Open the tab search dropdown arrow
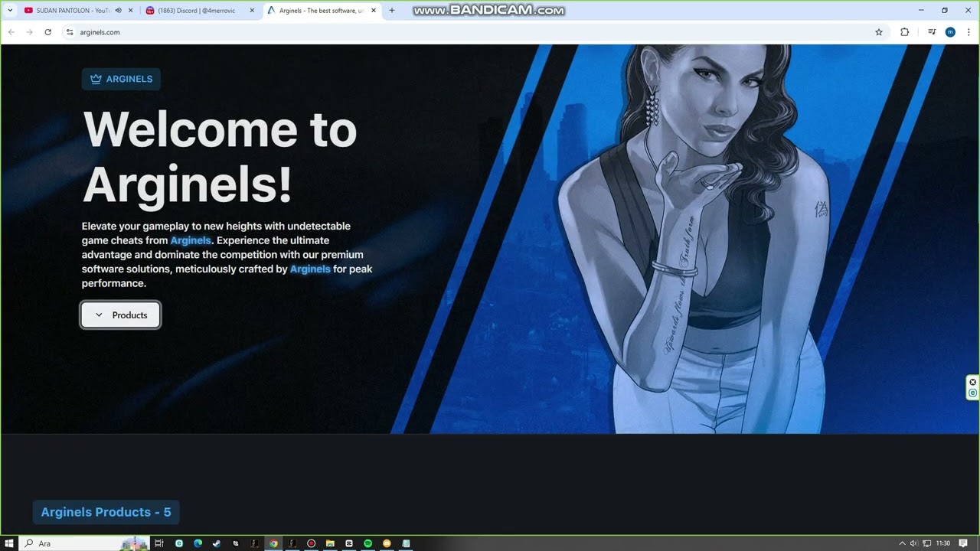This screenshot has height=551, width=980. pyautogui.click(x=10, y=11)
